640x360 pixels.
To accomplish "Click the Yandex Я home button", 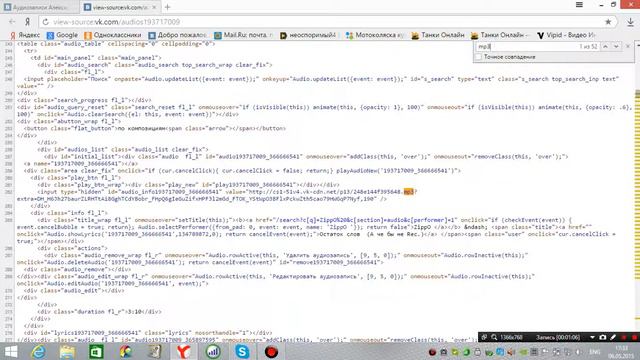I will [27, 22].
